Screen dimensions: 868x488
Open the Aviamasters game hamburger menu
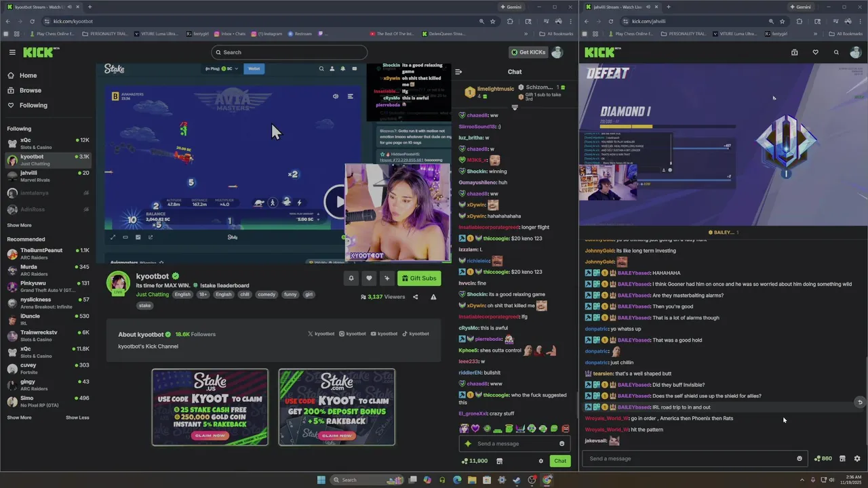(350, 96)
